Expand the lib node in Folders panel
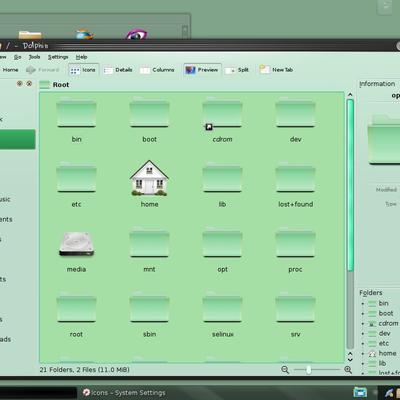Viewport: 400px width, 400px height. pyautogui.click(x=363, y=364)
